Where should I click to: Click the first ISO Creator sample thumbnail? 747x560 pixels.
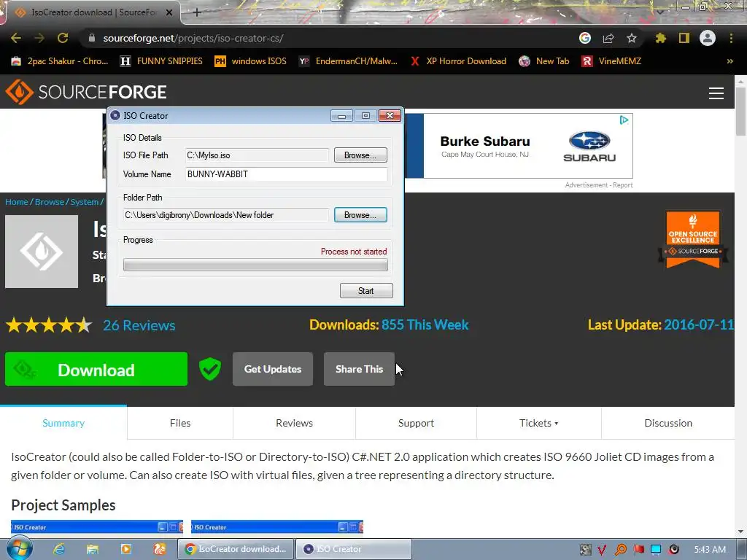97,527
